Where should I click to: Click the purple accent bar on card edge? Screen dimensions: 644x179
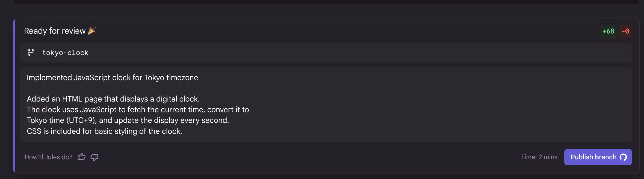click(x=14, y=96)
